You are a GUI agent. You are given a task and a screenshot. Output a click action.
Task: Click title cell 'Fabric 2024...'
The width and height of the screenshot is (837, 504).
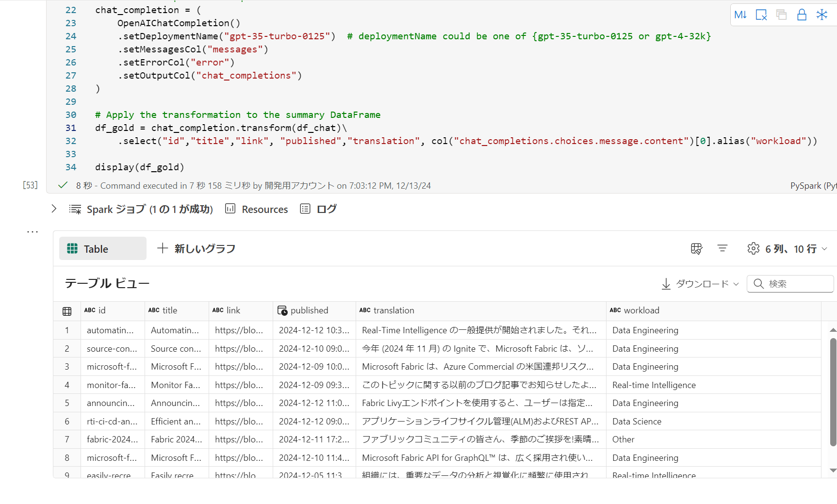point(177,439)
